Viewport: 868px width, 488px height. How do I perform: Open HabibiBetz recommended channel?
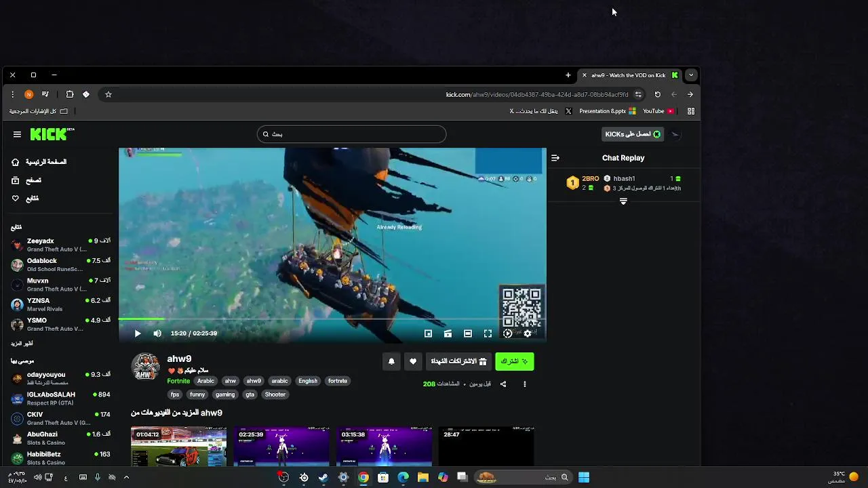tap(60, 458)
